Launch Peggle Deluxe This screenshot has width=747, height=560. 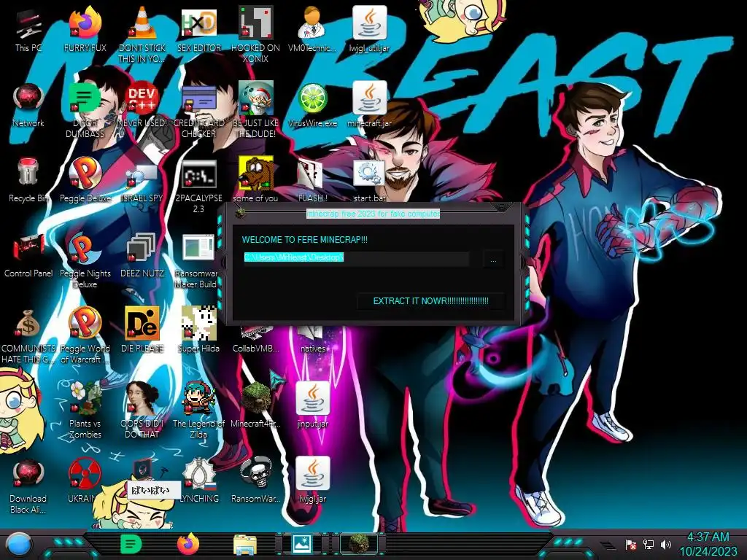85,180
